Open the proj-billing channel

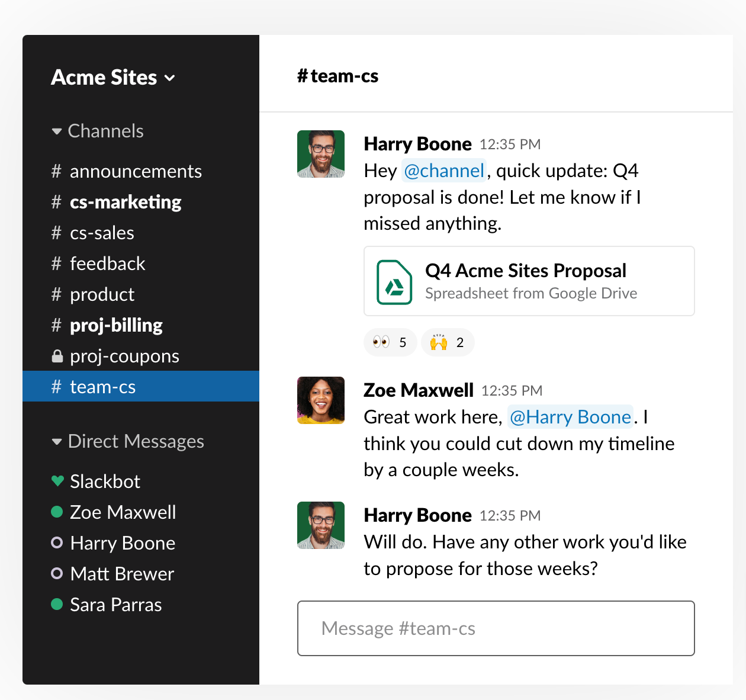tap(116, 325)
